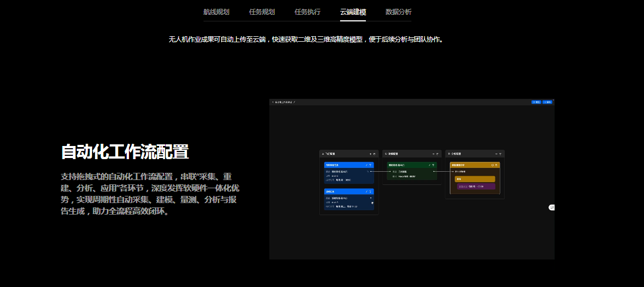Click the floating widget at right screen edge
Image resolution: width=644 pixels, height=287 pixels.
552,207
